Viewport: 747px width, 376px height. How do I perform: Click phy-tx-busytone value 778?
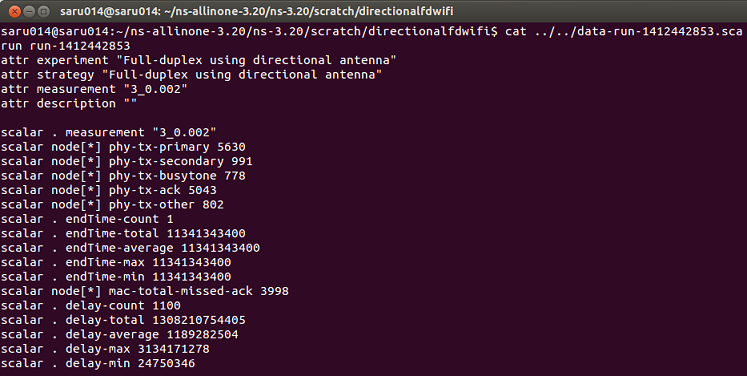[x=234, y=176]
